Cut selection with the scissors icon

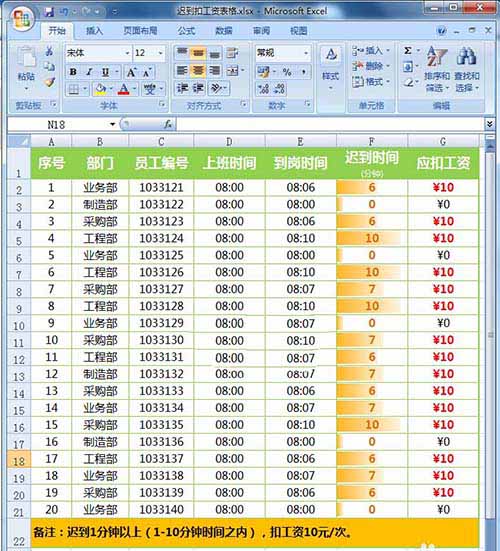point(50,51)
